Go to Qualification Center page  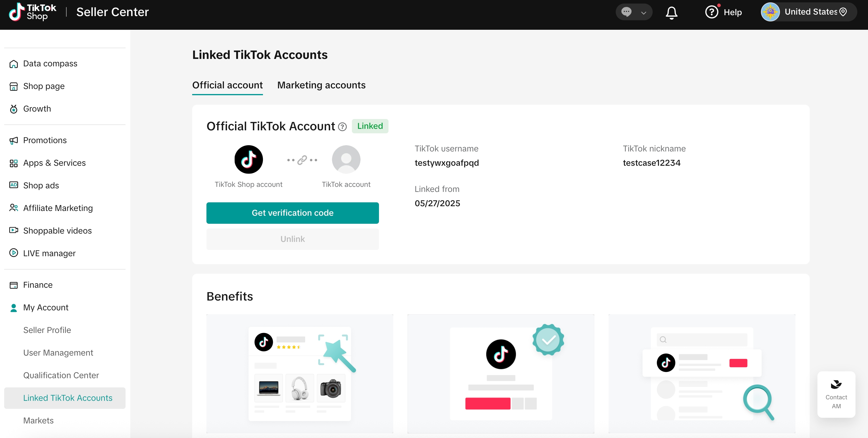click(x=61, y=375)
